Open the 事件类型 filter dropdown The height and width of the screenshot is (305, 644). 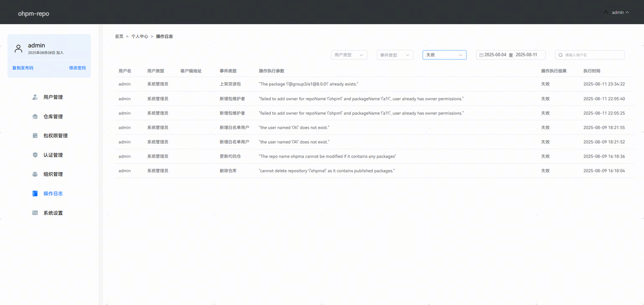point(395,55)
